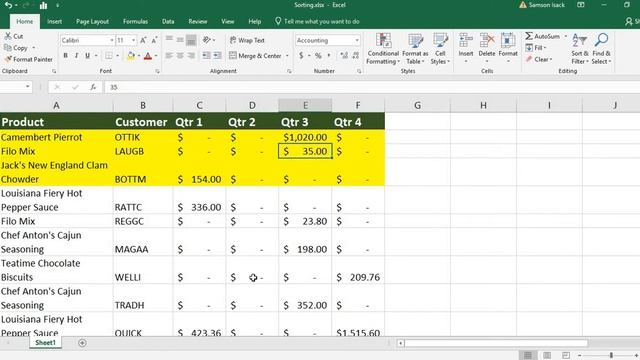Align text to middle
This screenshot has height=360, width=640.
tap(180, 40)
